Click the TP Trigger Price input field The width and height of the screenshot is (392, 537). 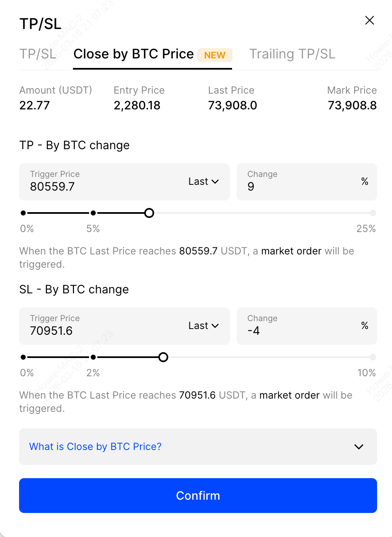coord(99,186)
